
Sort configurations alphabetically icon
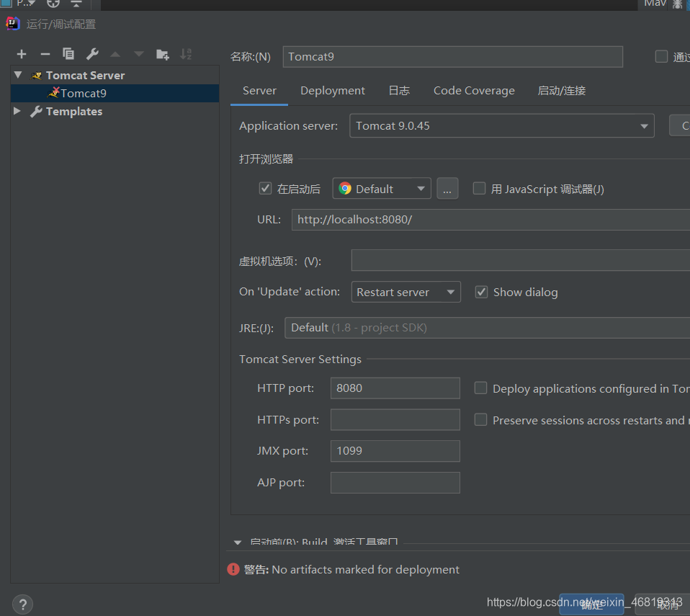(186, 54)
